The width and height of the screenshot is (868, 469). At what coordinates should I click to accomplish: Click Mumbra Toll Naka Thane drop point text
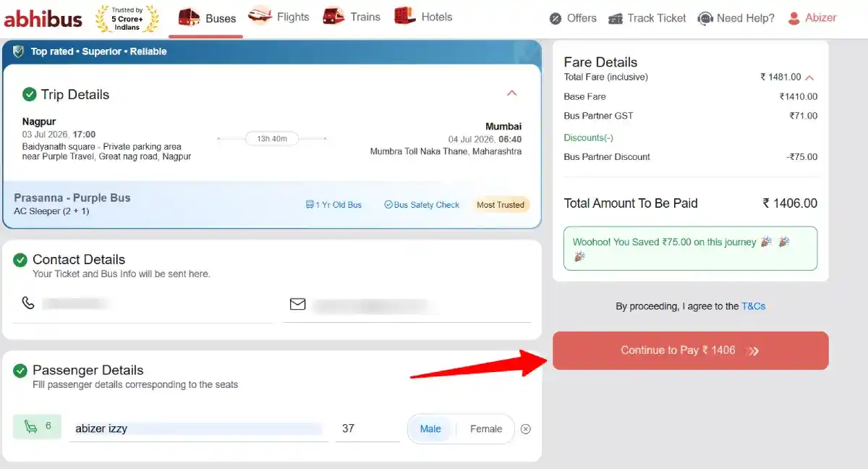446,152
